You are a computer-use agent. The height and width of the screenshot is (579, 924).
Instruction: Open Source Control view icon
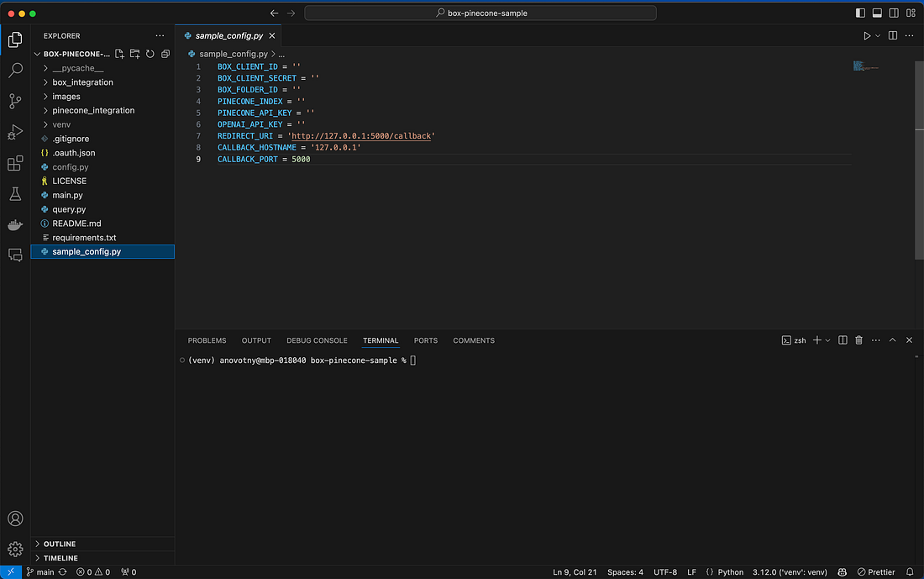15,101
